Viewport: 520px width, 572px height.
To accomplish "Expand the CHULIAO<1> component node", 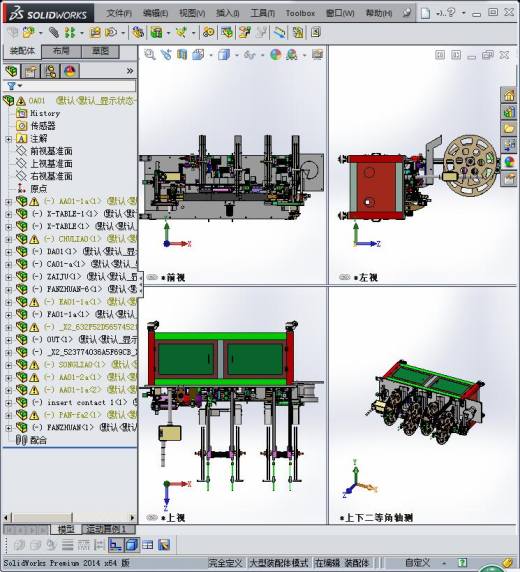I will coord(8,240).
